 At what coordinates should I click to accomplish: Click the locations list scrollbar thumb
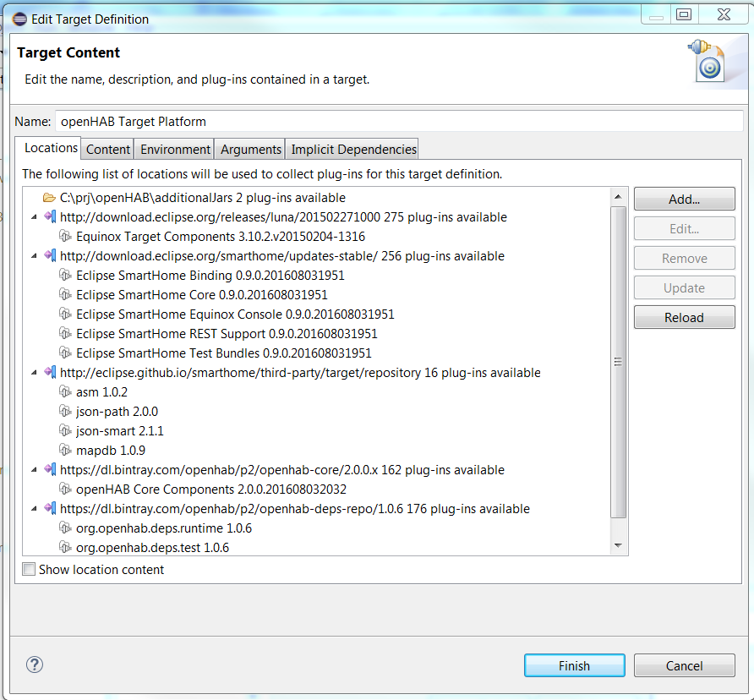(619, 362)
